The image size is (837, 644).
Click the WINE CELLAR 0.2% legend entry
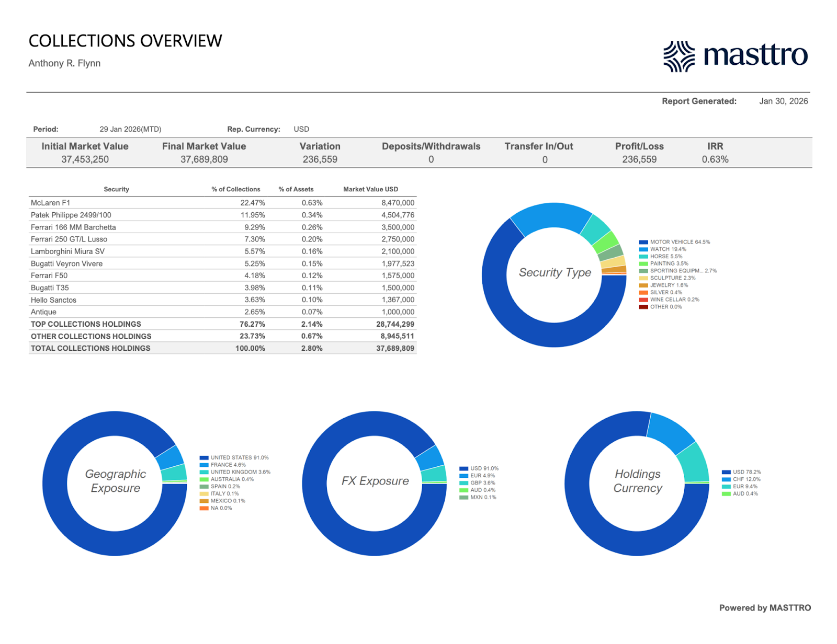(x=669, y=300)
